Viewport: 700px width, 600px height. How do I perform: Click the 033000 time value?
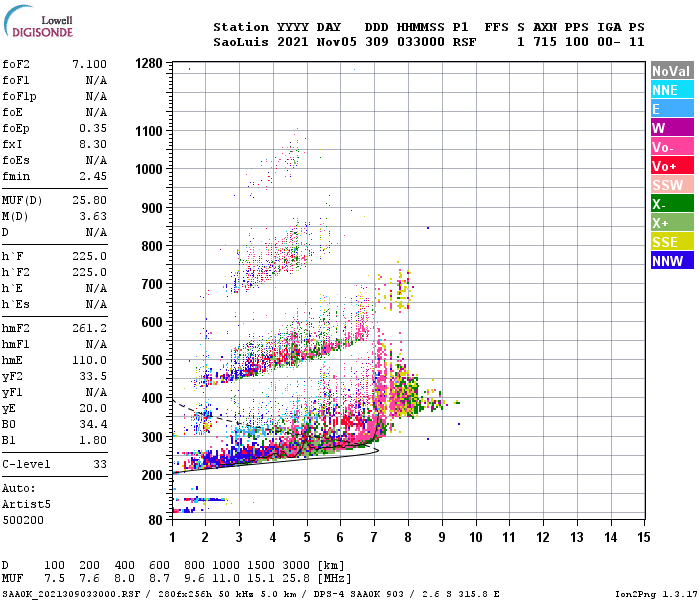point(421,42)
